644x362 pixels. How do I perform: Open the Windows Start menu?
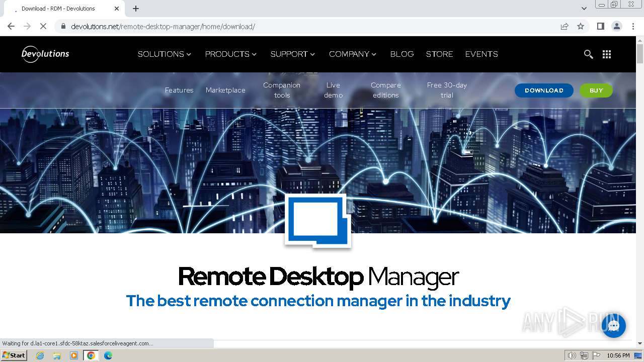point(14,355)
